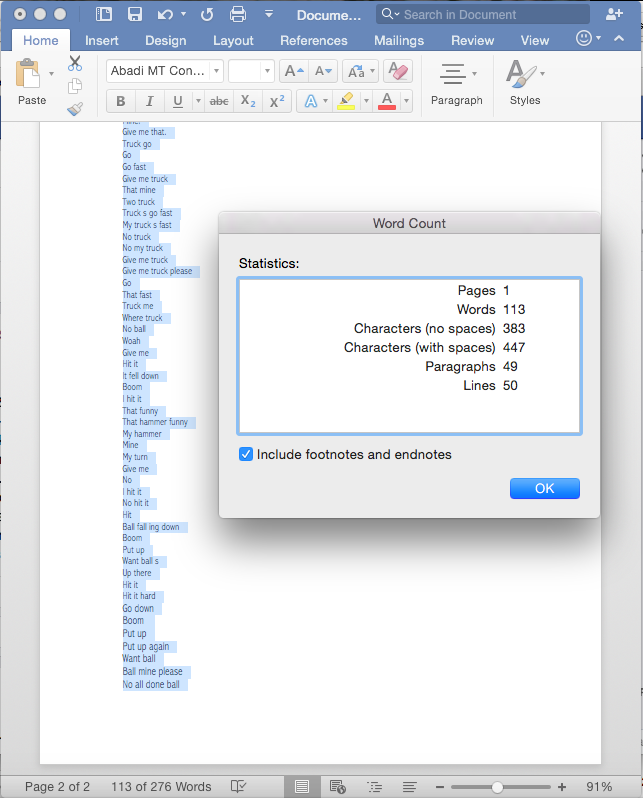
Task: Open the font name combo box
Action: click(x=164, y=71)
